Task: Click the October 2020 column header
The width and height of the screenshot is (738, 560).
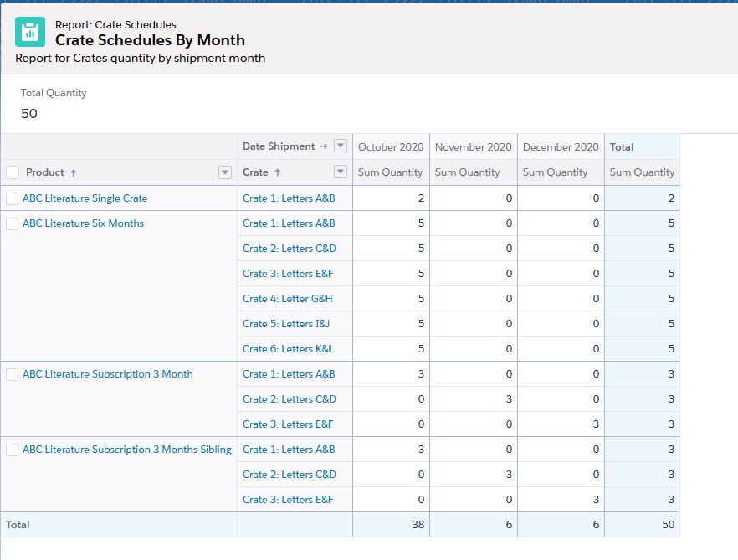Action: [x=391, y=146]
